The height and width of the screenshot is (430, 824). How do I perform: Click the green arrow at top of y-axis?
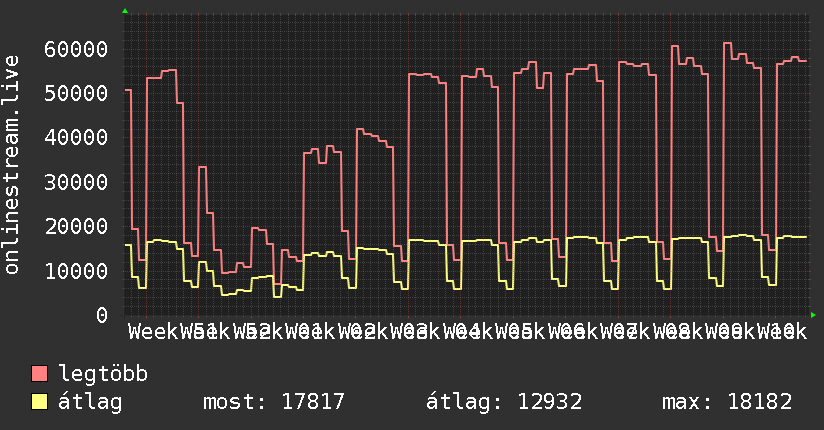pos(125,11)
